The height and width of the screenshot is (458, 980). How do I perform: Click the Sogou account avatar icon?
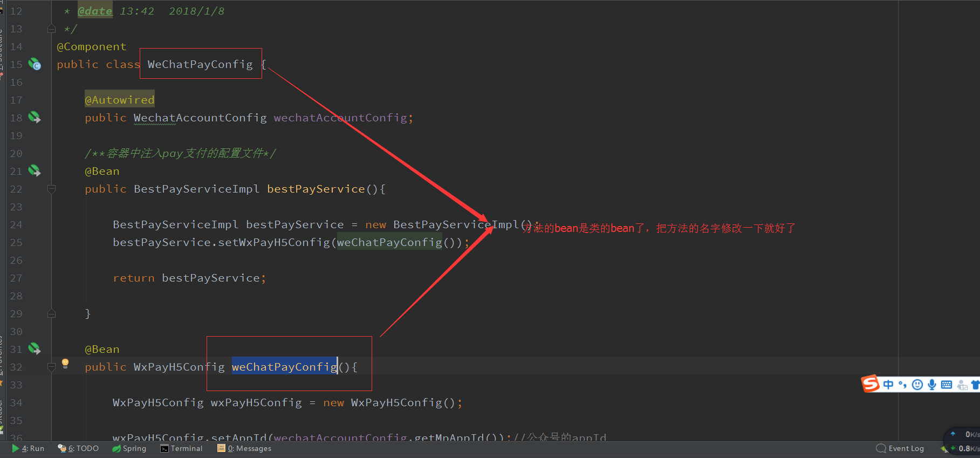(962, 385)
